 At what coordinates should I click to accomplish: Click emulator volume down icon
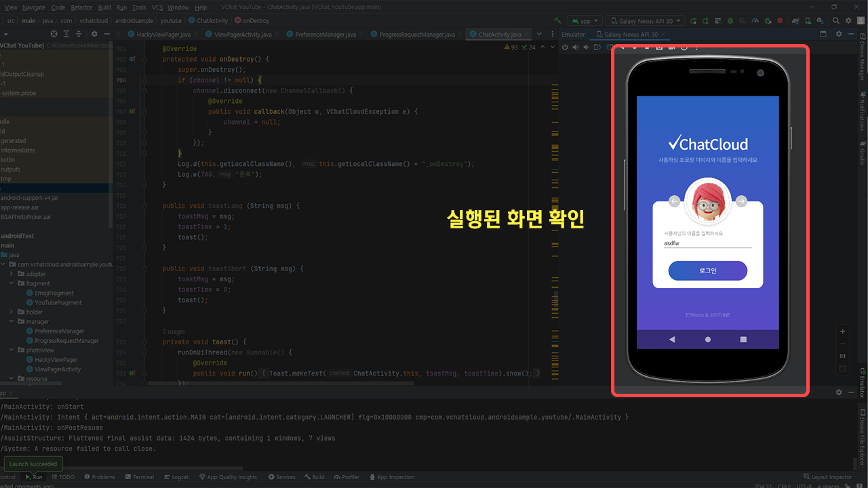[587, 47]
